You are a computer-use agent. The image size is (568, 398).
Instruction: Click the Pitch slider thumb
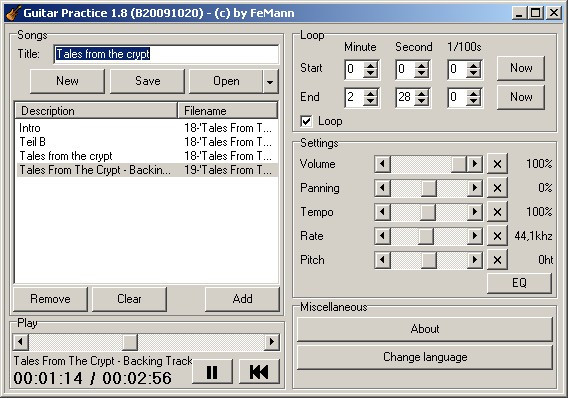[429, 260]
